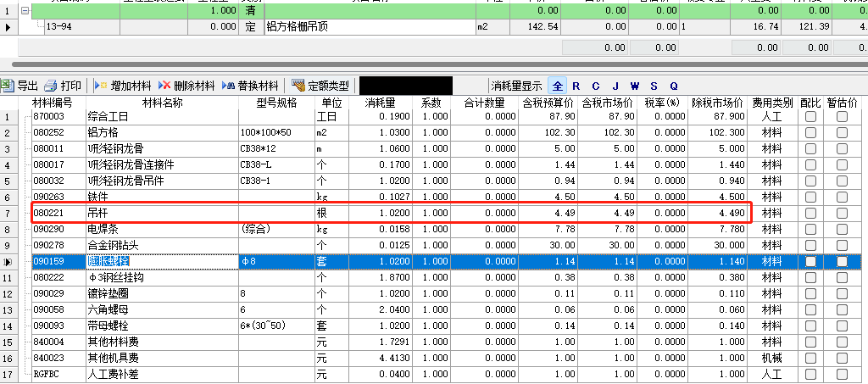Viewport: 868px width, 384px height.
Task: Click 材料编号 column header
Action: point(53,103)
